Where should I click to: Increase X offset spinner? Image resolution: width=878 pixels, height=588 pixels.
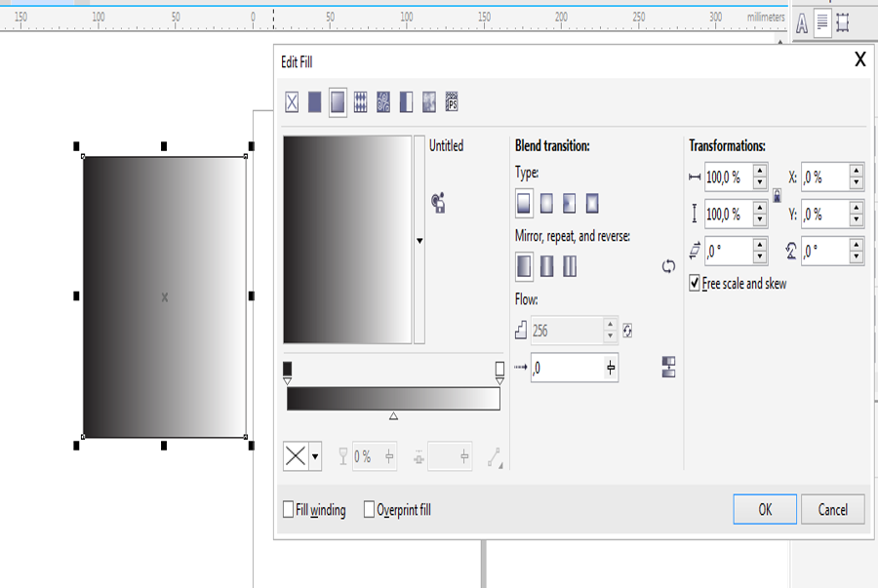857,172
